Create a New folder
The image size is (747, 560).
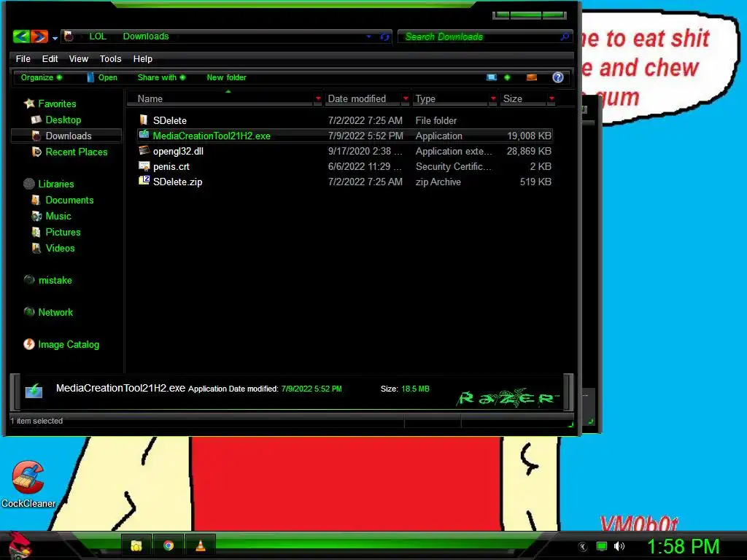226,77
